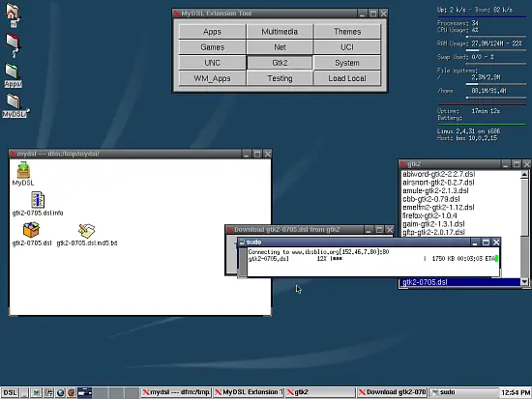Click the Load Local button
The image size is (532, 399).
347,78
